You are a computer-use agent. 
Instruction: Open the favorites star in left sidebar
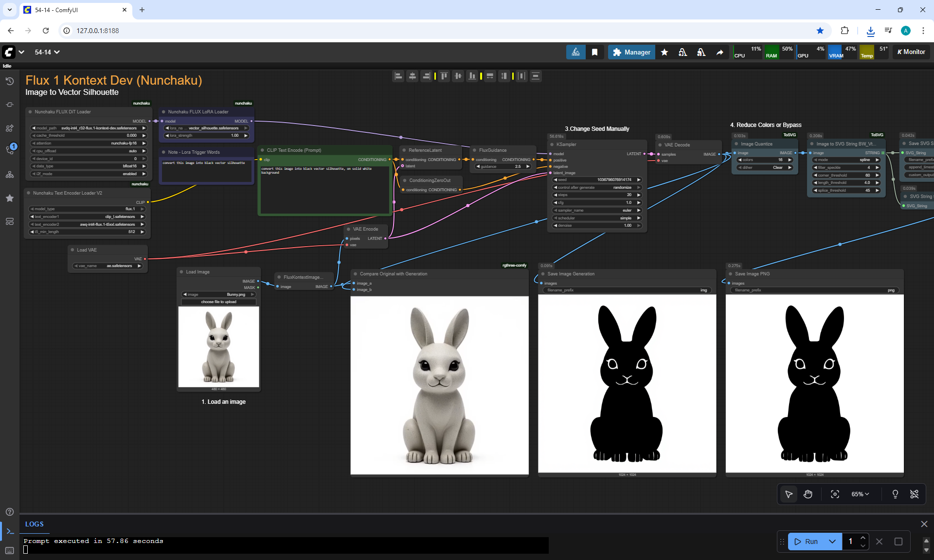[x=10, y=198]
